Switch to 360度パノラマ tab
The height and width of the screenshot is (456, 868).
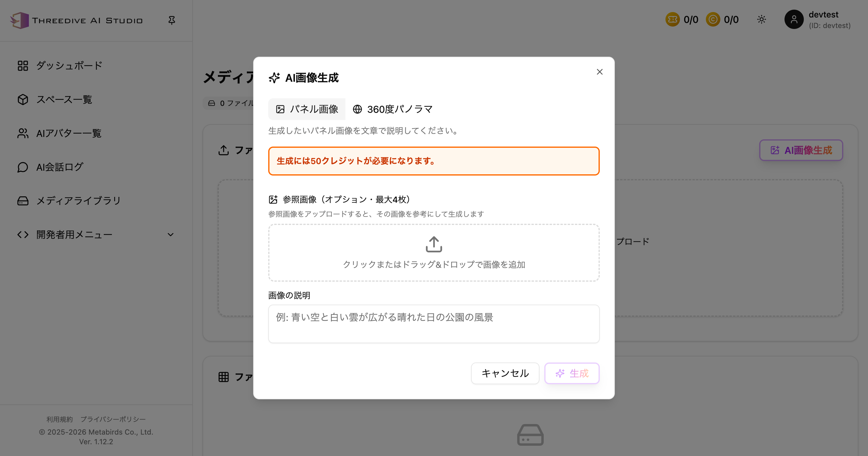(392, 109)
